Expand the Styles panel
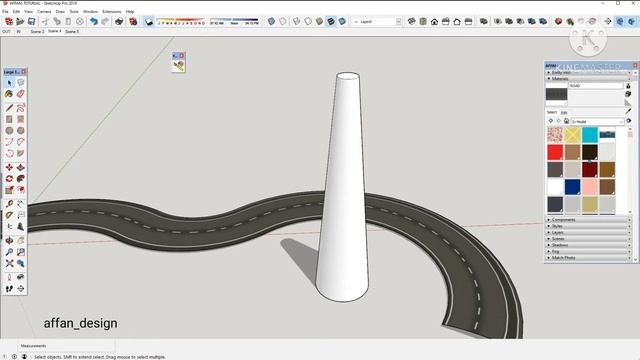This screenshot has width=640, height=360. (588, 226)
